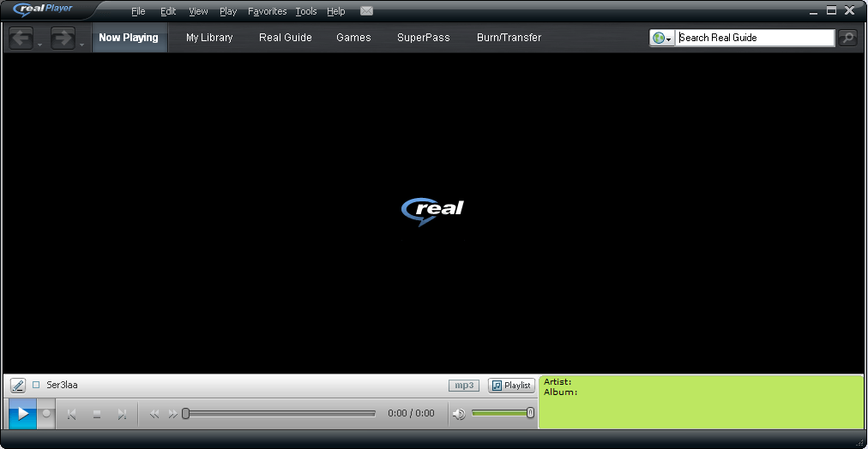The width and height of the screenshot is (868, 449).
Task: Switch to the My Library tab
Action: point(209,38)
